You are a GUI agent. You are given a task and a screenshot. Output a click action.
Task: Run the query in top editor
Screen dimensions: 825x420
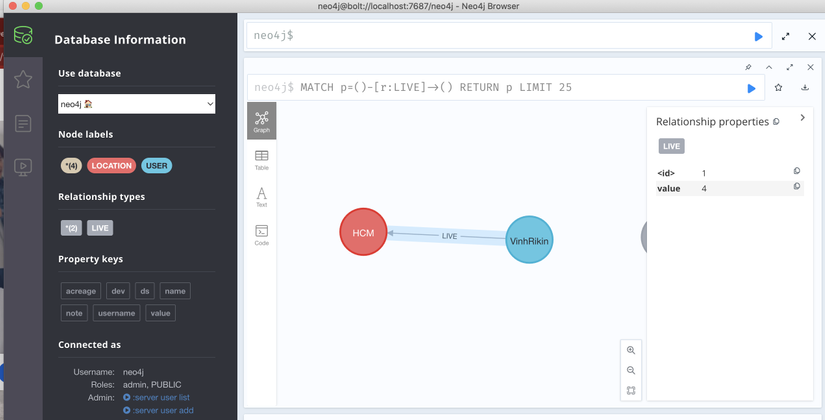(758, 36)
